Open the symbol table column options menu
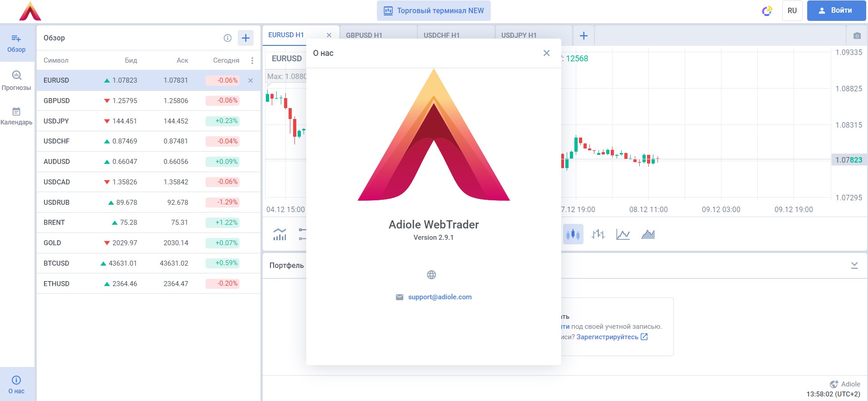 click(x=252, y=60)
